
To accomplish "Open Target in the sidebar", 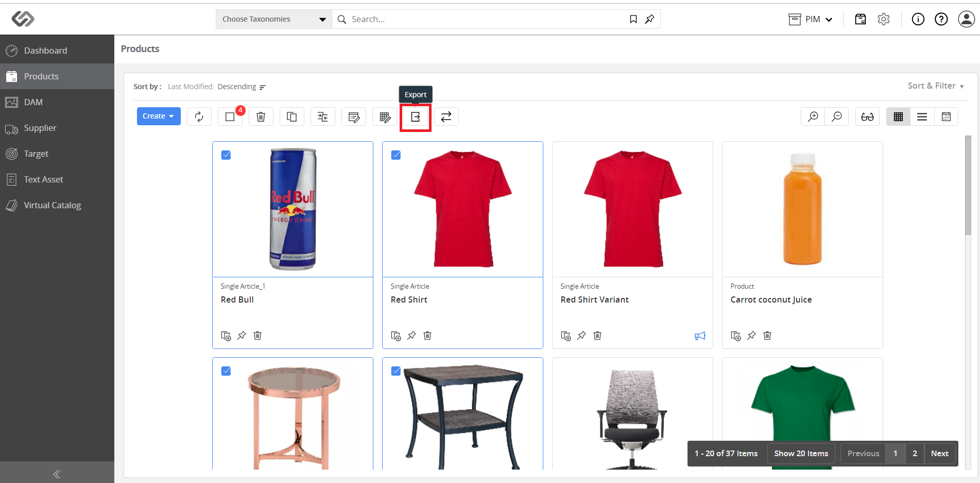I will 57,154.
